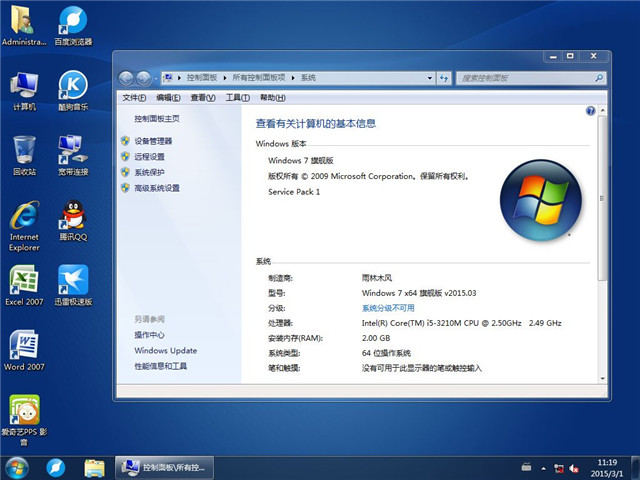
Task: Click the volume muted tray icon
Action: tap(574, 468)
